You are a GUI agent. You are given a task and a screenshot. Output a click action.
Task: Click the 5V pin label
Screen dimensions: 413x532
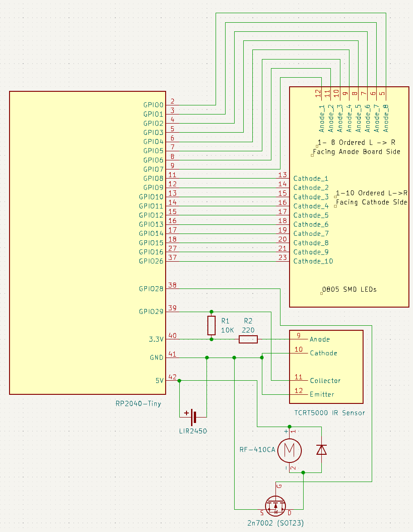[x=160, y=381]
